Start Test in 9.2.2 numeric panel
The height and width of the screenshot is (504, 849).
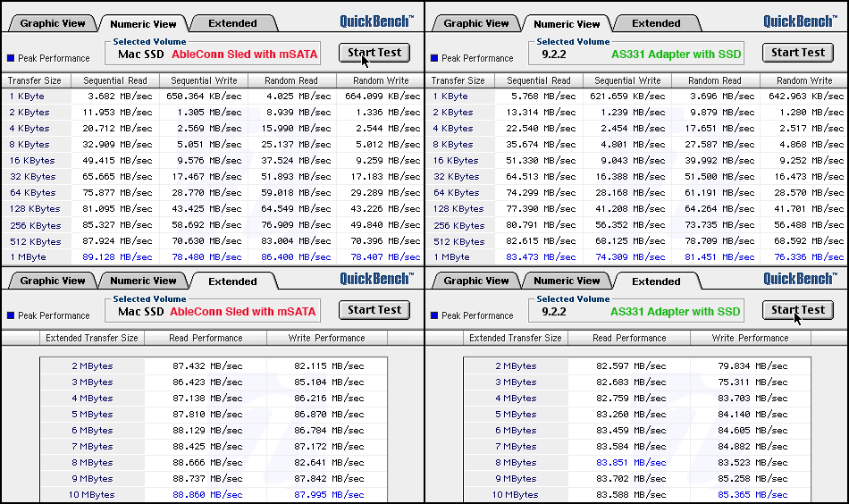pyautogui.click(x=797, y=53)
